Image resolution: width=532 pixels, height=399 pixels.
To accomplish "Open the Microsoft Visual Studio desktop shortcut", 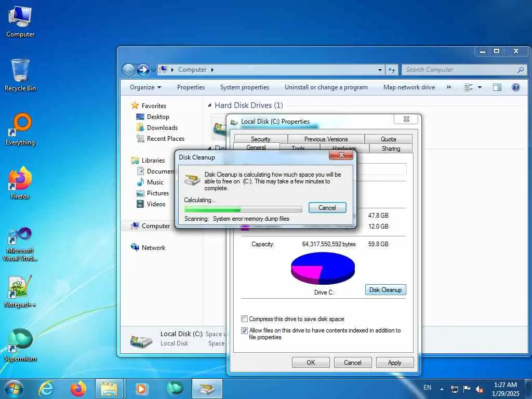I will coord(20,244).
